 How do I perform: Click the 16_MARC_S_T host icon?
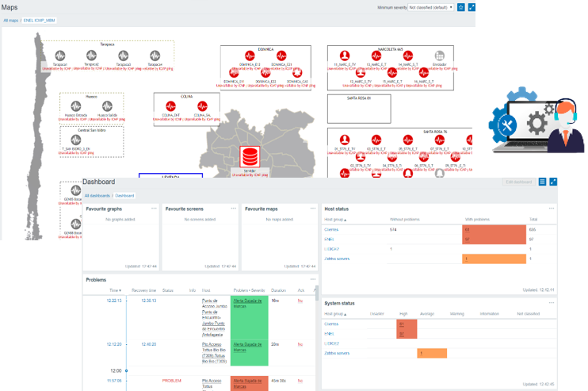[424, 73]
